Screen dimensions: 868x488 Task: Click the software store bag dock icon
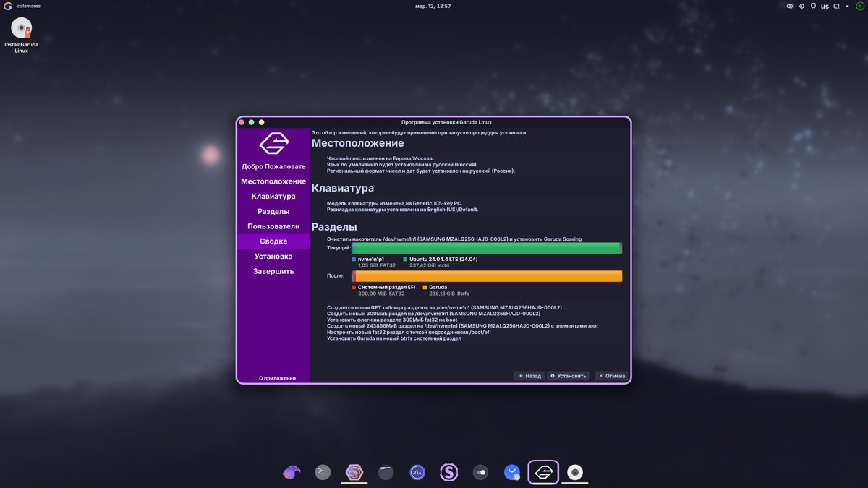512,472
